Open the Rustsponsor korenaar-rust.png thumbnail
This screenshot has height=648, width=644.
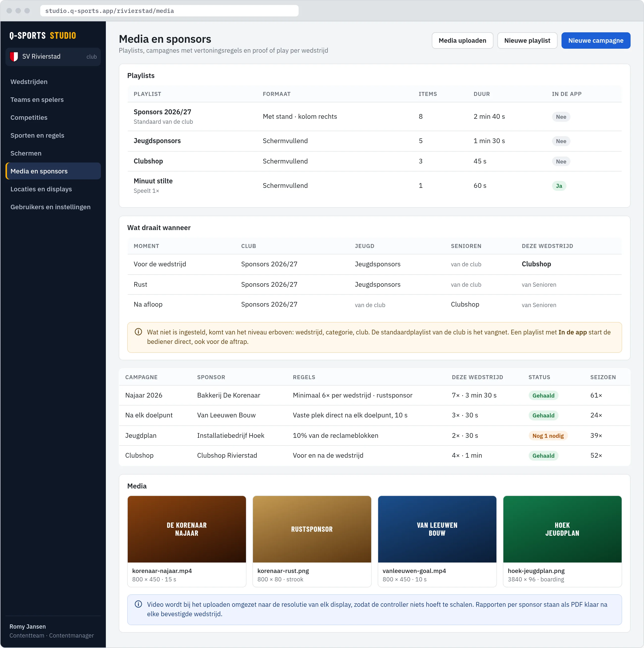click(x=312, y=529)
